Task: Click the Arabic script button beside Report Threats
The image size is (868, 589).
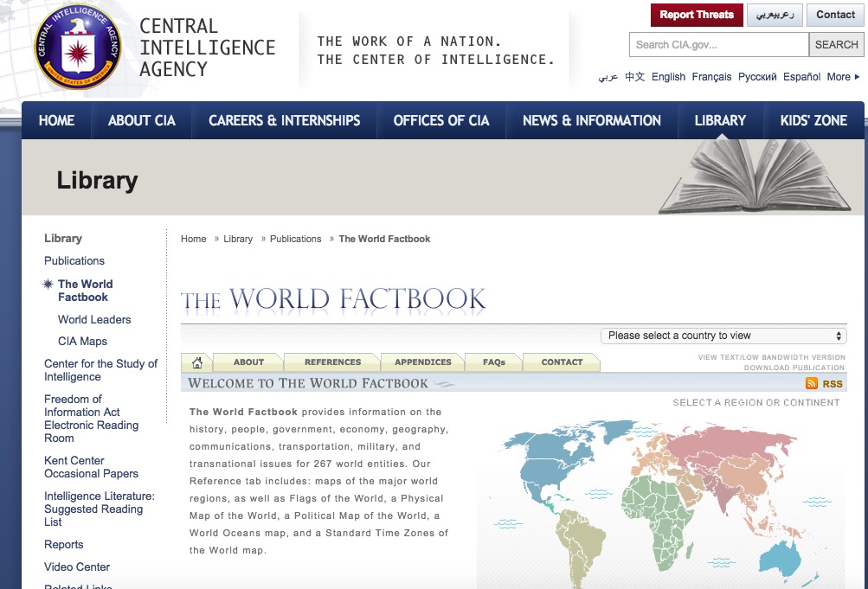Action: pyautogui.click(x=775, y=15)
